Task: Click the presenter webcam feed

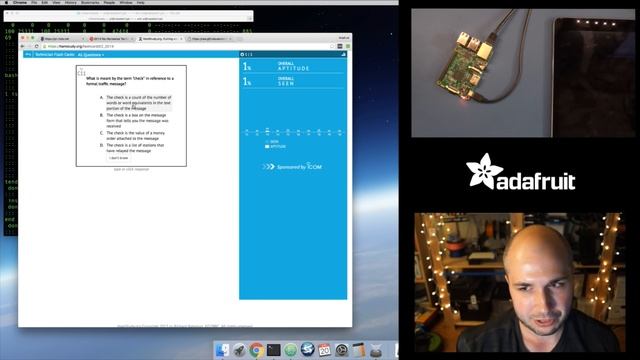Action: click(x=520, y=282)
